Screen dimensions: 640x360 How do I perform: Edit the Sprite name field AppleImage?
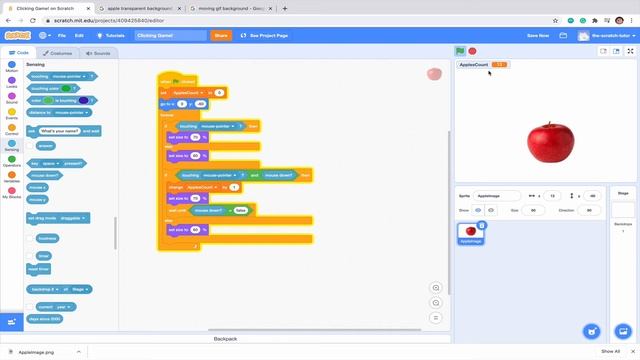coord(497,196)
